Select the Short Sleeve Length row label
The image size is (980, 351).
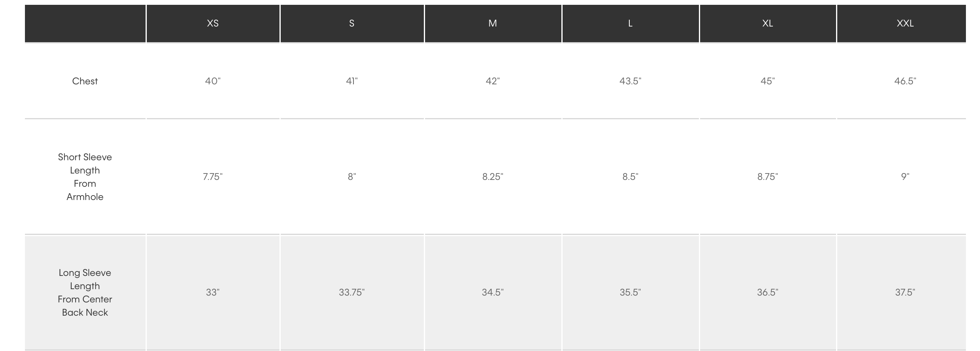pyautogui.click(x=85, y=177)
